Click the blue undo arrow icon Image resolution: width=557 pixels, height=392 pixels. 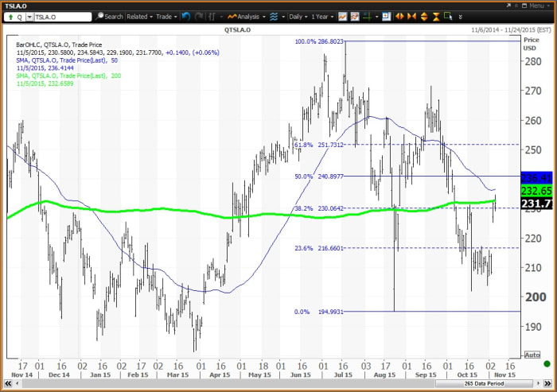click(x=186, y=16)
